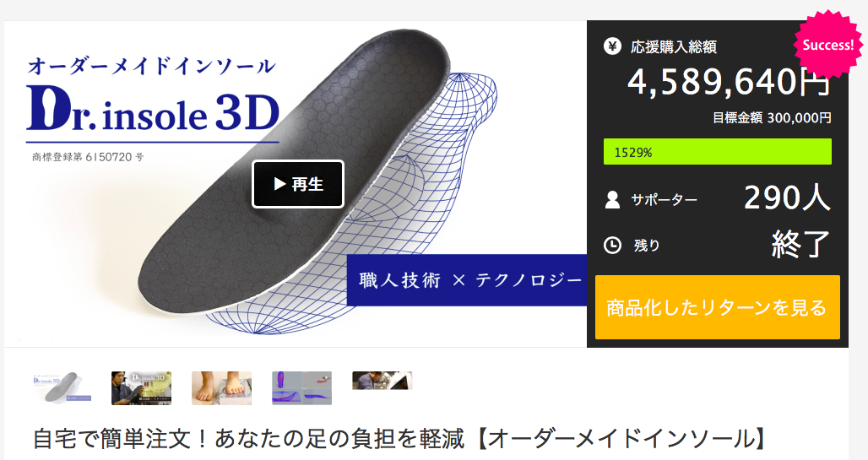Select the second thumbnail showing craftsman
The width and height of the screenshot is (868, 460).
pyautogui.click(x=141, y=387)
